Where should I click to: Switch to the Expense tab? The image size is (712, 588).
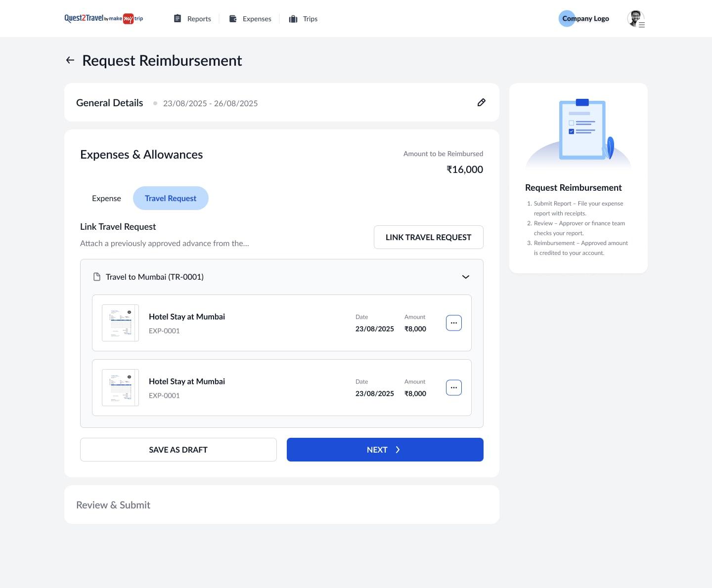click(106, 198)
